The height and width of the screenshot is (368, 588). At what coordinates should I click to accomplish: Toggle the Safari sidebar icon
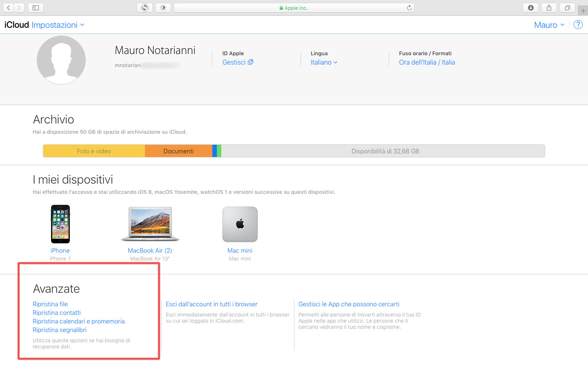pos(36,8)
